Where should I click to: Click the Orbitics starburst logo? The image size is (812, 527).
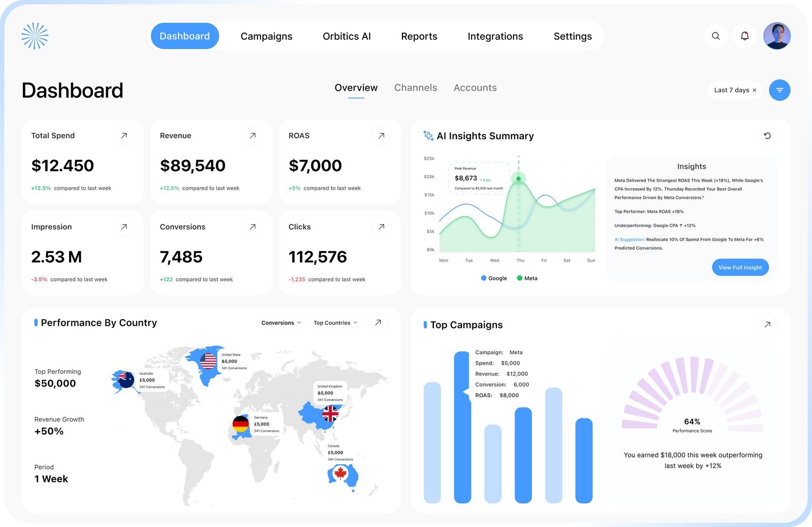(x=35, y=36)
